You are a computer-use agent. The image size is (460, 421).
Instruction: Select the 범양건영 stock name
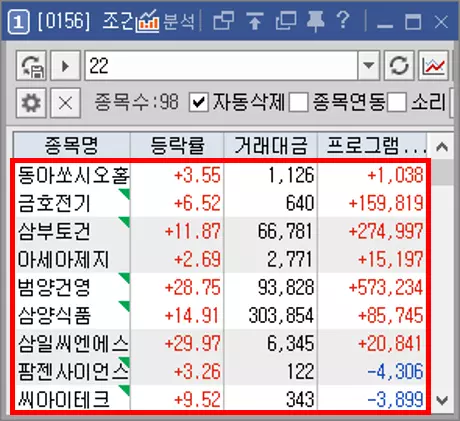pyautogui.click(x=54, y=287)
